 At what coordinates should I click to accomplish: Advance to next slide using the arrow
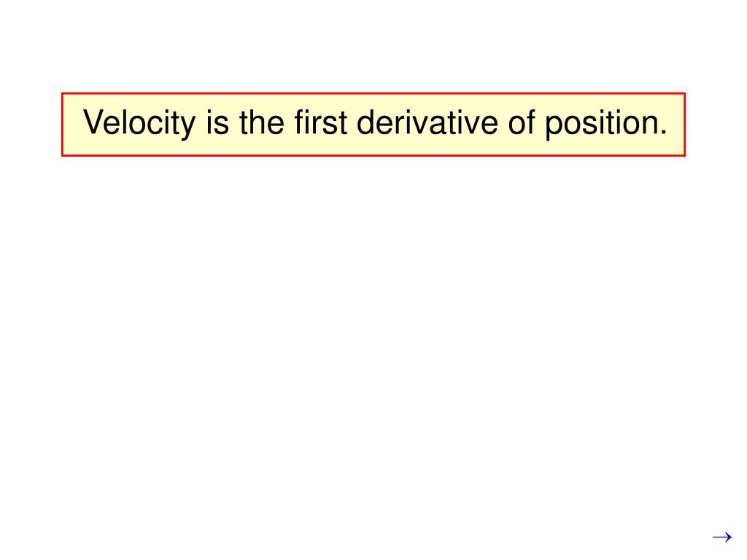[721, 537]
